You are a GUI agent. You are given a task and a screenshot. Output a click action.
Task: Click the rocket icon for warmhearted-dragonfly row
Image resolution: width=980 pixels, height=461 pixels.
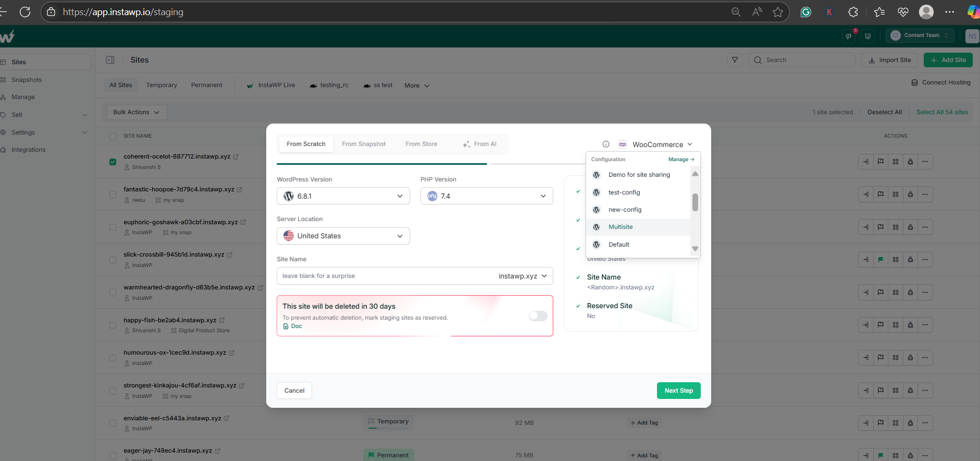pos(910,293)
